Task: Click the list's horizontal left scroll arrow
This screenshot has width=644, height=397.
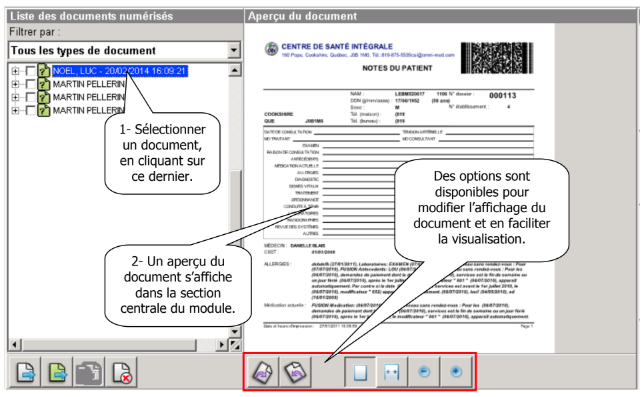Action: [14, 345]
